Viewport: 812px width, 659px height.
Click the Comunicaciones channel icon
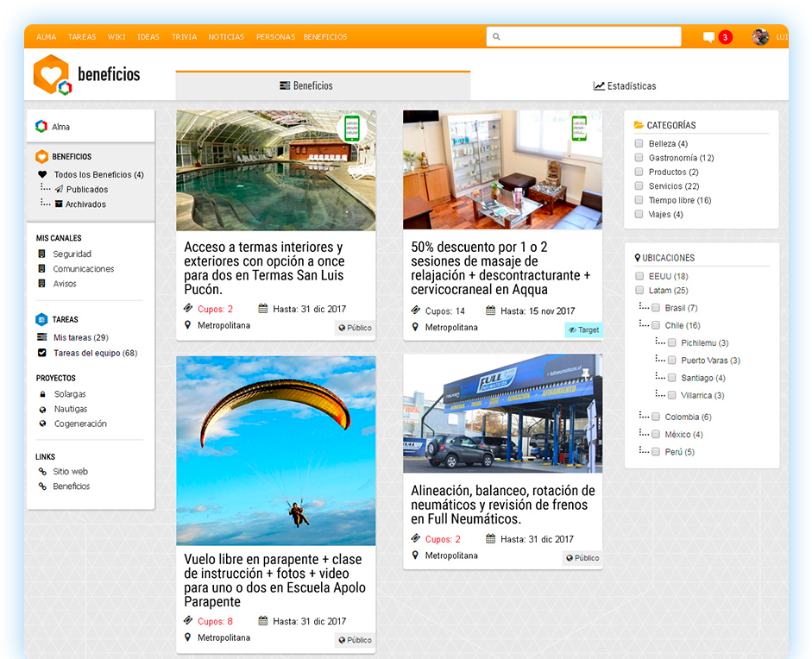[x=42, y=268]
